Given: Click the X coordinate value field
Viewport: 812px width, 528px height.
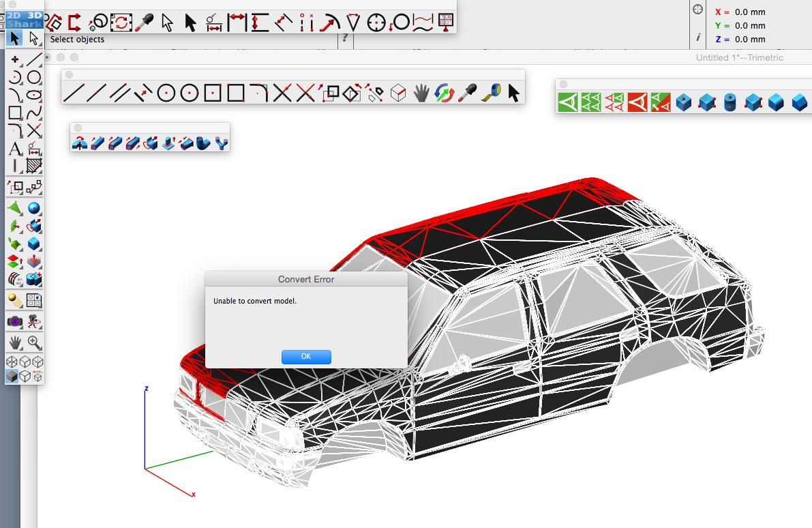Looking at the screenshot, I should pyautogui.click(x=750, y=12).
